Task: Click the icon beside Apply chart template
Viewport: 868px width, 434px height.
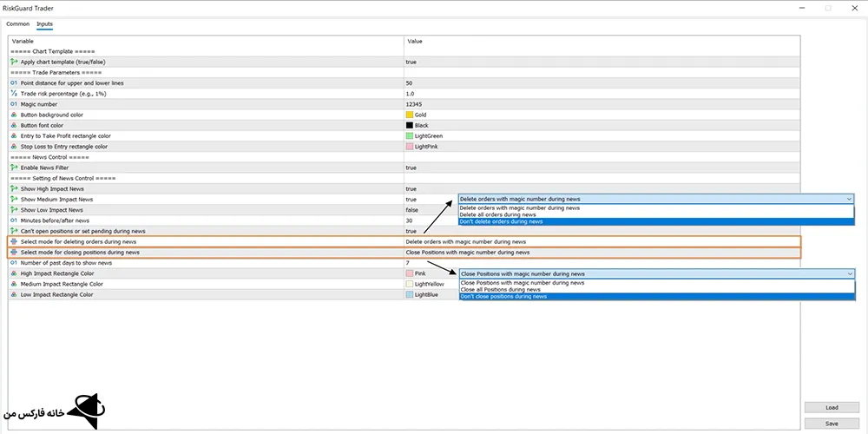Action: tap(14, 62)
